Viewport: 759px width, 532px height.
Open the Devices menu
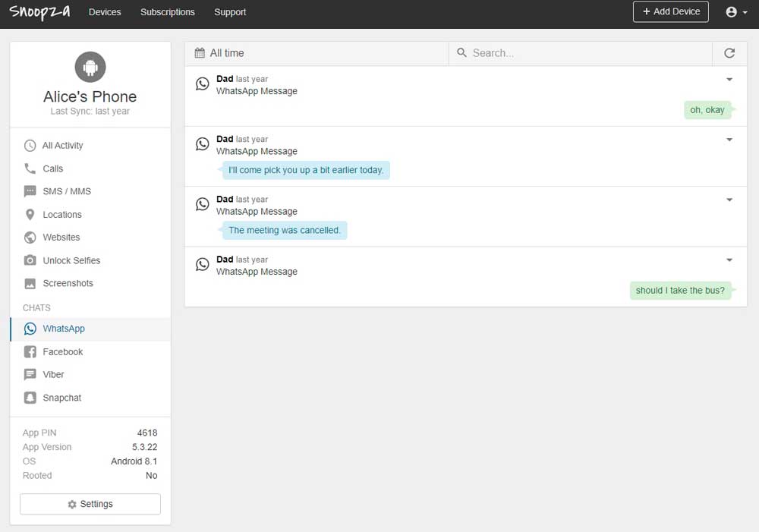click(105, 12)
